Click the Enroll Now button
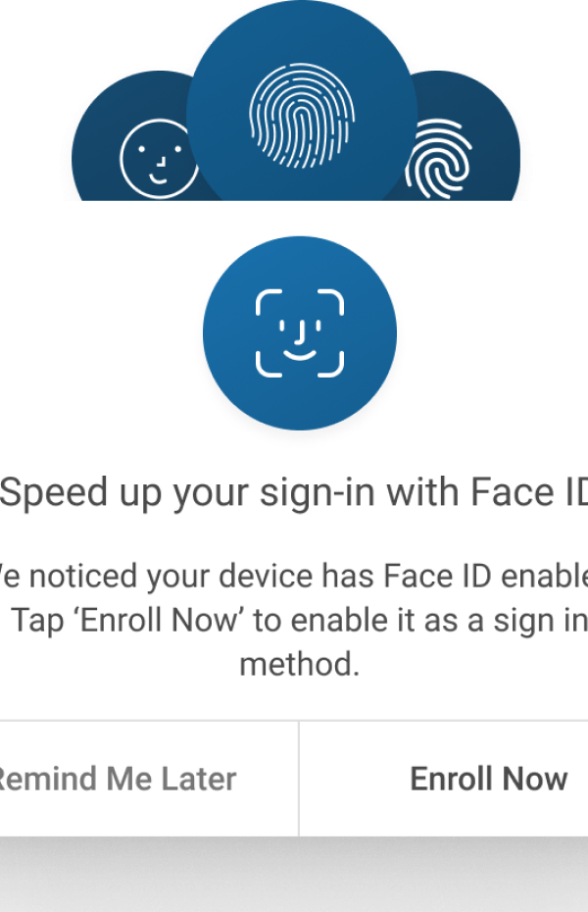This screenshot has width=588, height=912. [x=444, y=779]
